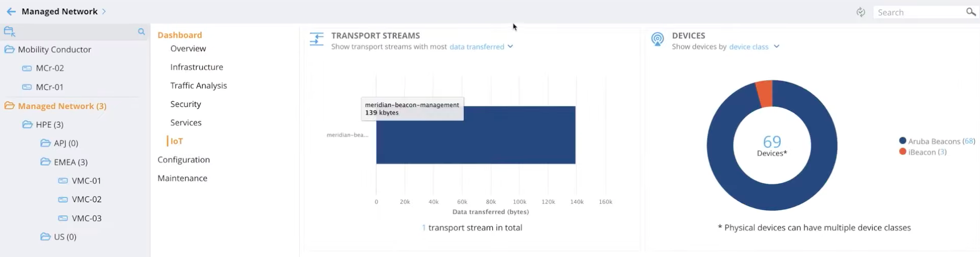
Task: Click the orange iBeacon slice of the donut chart
Action: pos(764,94)
